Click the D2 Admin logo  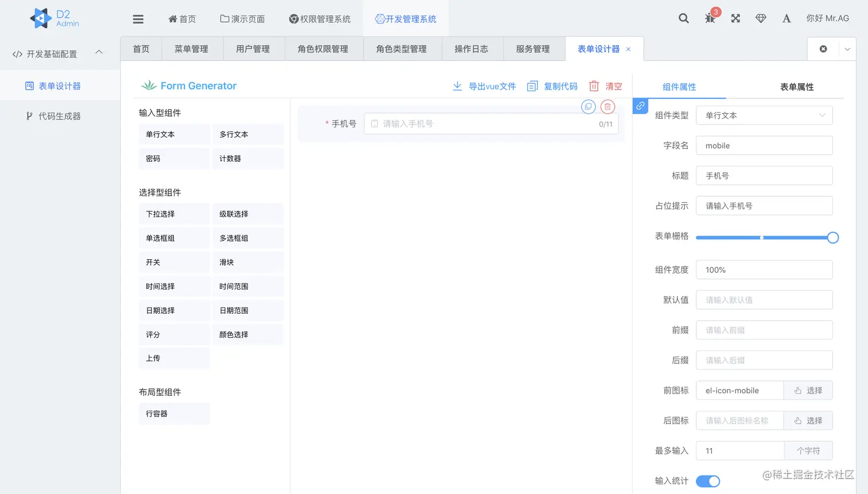click(55, 18)
